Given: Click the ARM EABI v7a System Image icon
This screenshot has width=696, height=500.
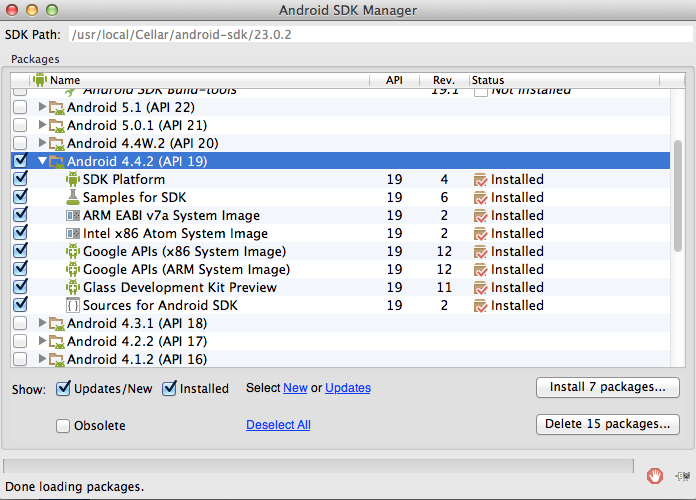Looking at the screenshot, I should point(73,216).
